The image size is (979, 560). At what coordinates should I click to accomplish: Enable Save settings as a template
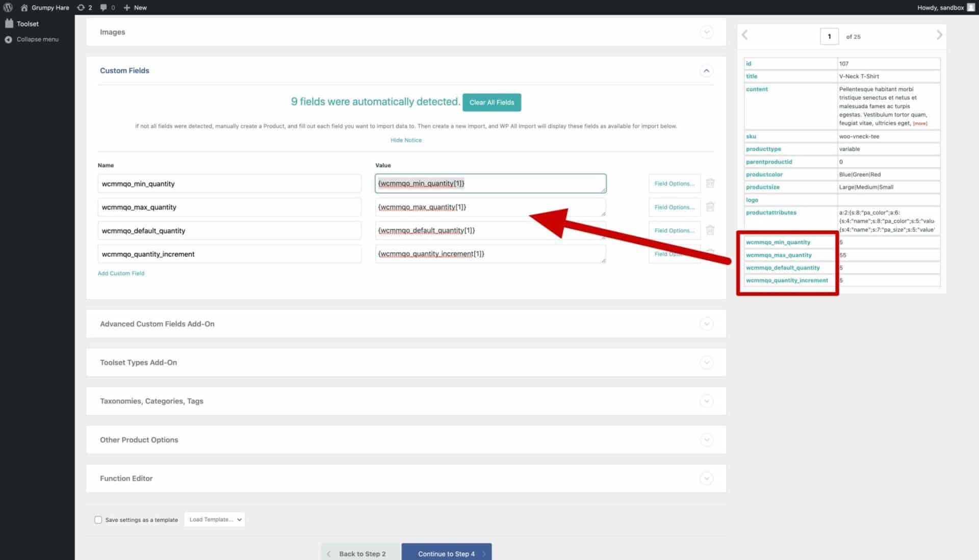coord(98,519)
